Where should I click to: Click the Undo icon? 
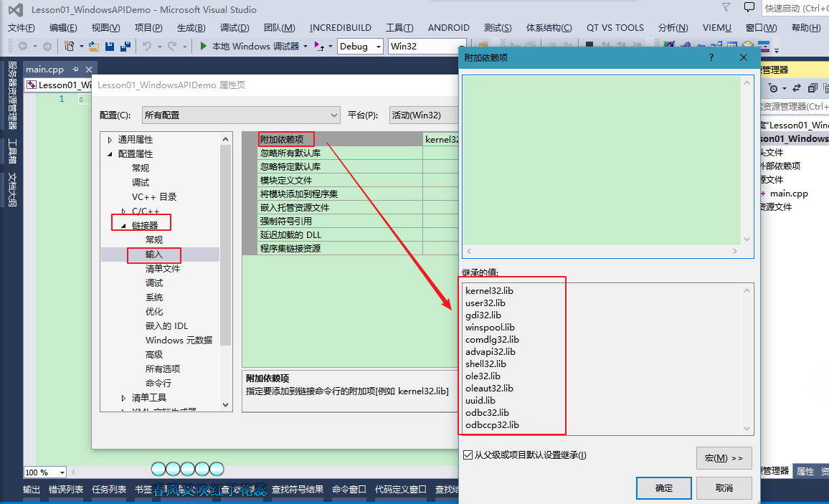click(x=148, y=46)
